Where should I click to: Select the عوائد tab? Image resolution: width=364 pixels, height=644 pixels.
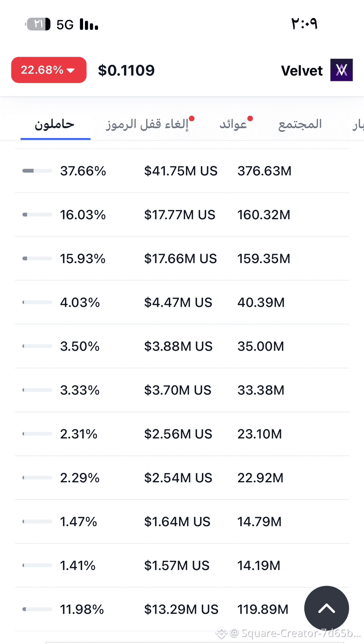[233, 124]
